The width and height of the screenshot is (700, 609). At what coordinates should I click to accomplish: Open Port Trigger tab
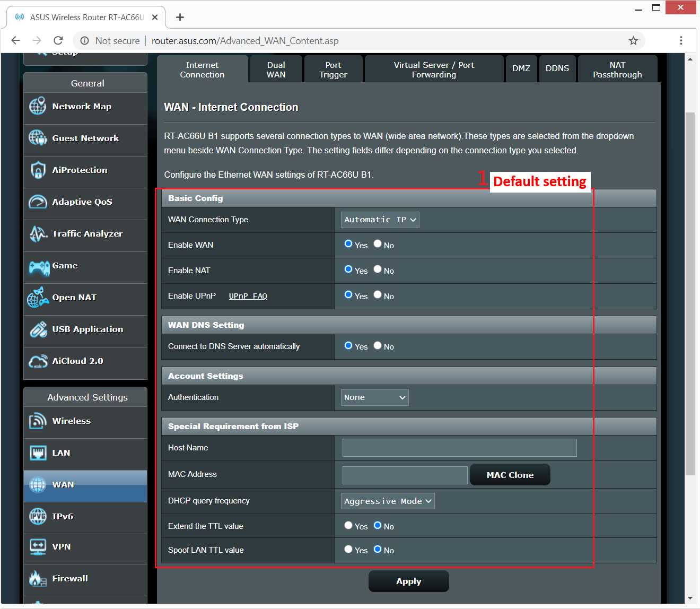point(333,69)
